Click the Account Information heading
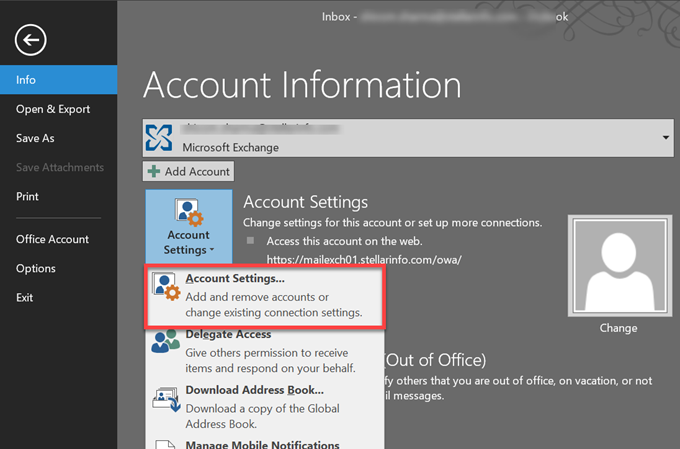 point(302,85)
